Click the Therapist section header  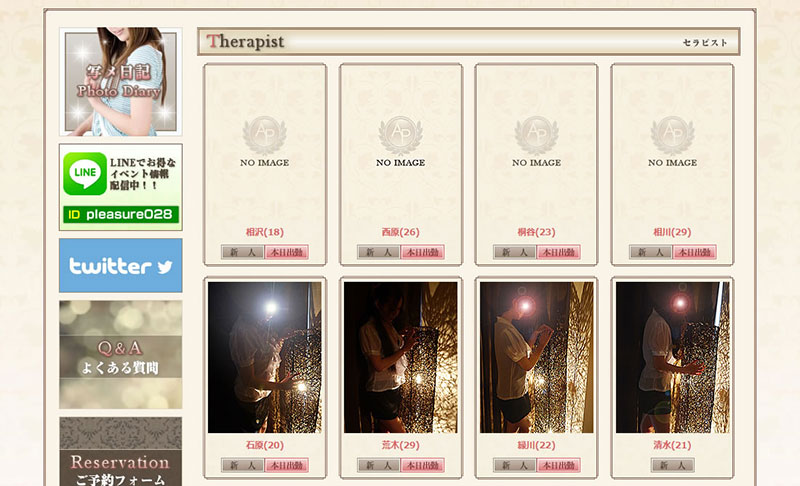click(468, 42)
